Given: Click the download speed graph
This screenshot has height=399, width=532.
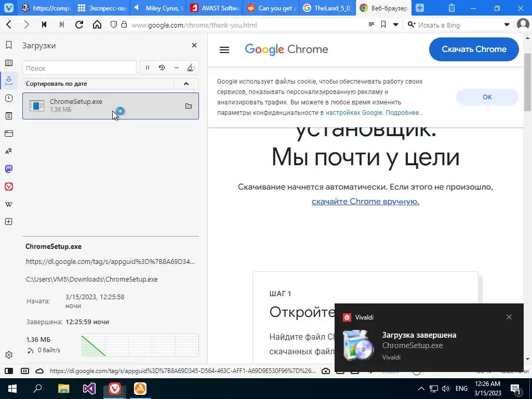Looking at the screenshot, I should pyautogui.click(x=140, y=345).
